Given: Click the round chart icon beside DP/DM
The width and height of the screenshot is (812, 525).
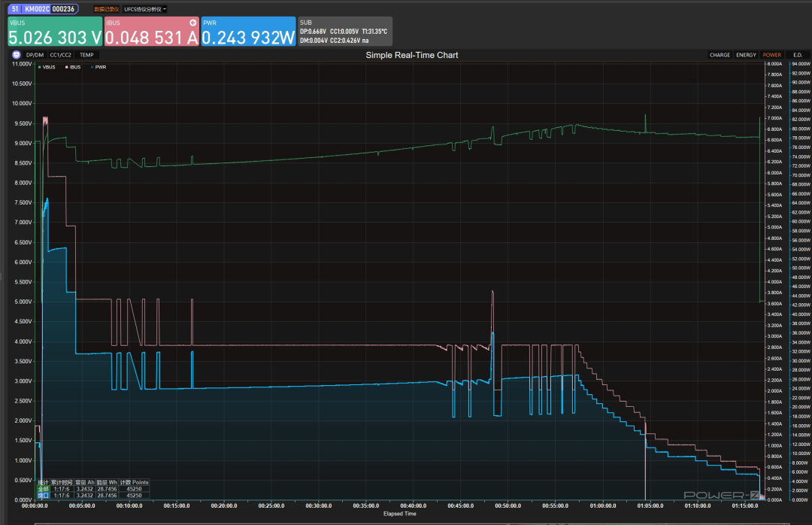Looking at the screenshot, I should coord(16,54).
